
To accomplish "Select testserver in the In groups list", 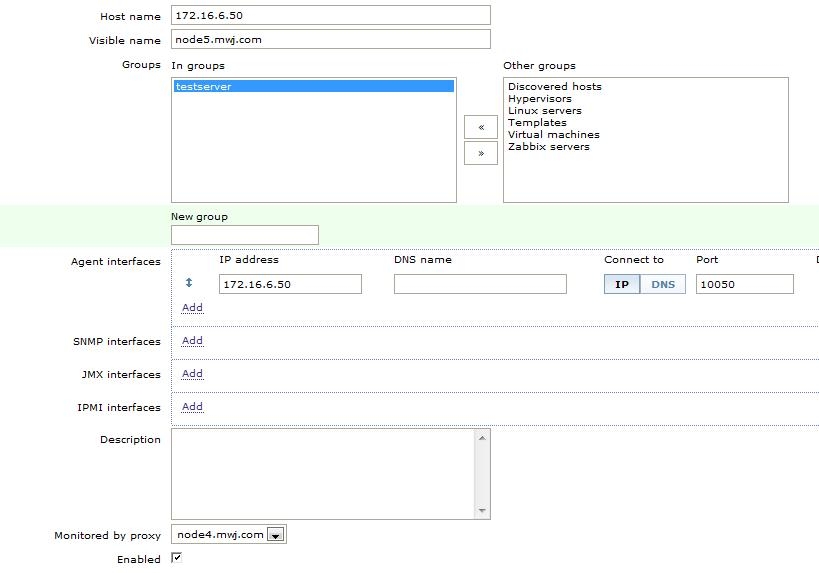I will 314,86.
